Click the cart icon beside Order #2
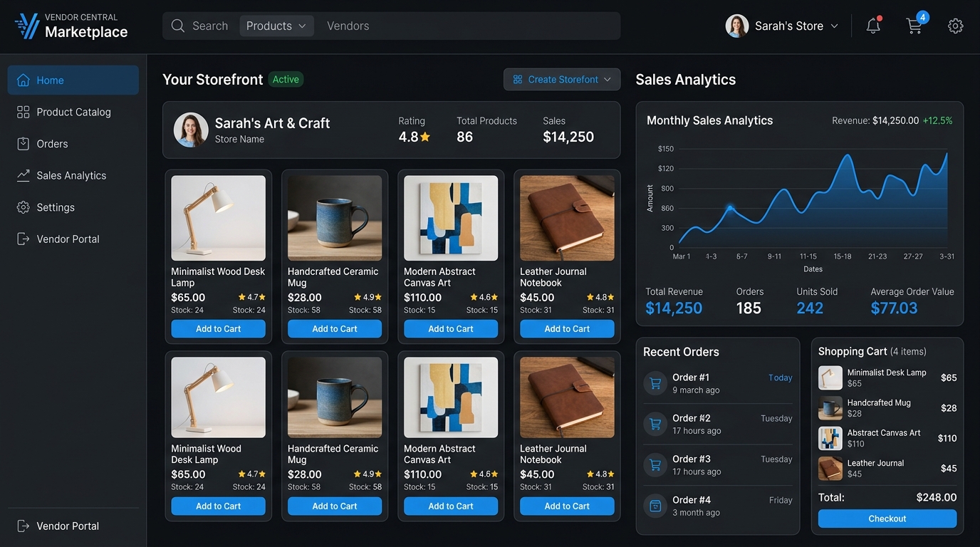This screenshot has height=547, width=980. (x=655, y=424)
